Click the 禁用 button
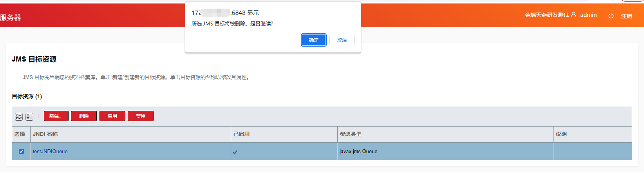The height and width of the screenshot is (172, 644). click(x=141, y=116)
